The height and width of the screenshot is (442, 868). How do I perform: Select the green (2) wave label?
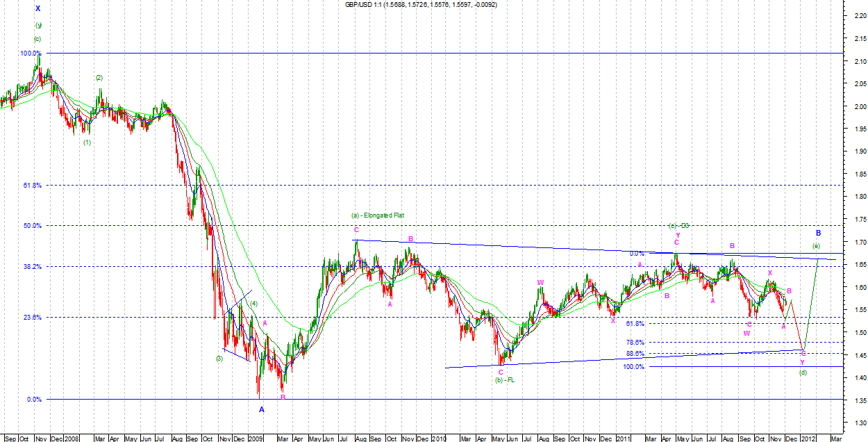(x=99, y=78)
